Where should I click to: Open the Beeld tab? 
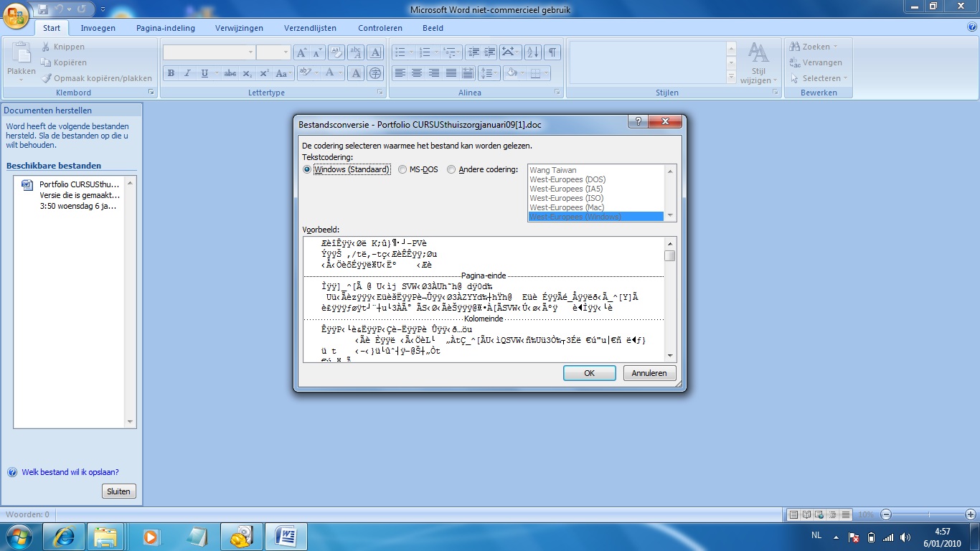(x=433, y=28)
